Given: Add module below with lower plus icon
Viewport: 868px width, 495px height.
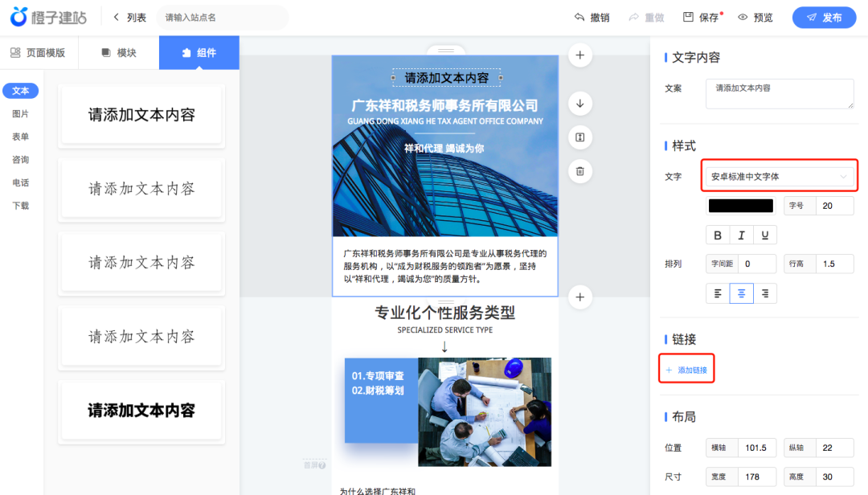Looking at the screenshot, I should click(x=580, y=297).
